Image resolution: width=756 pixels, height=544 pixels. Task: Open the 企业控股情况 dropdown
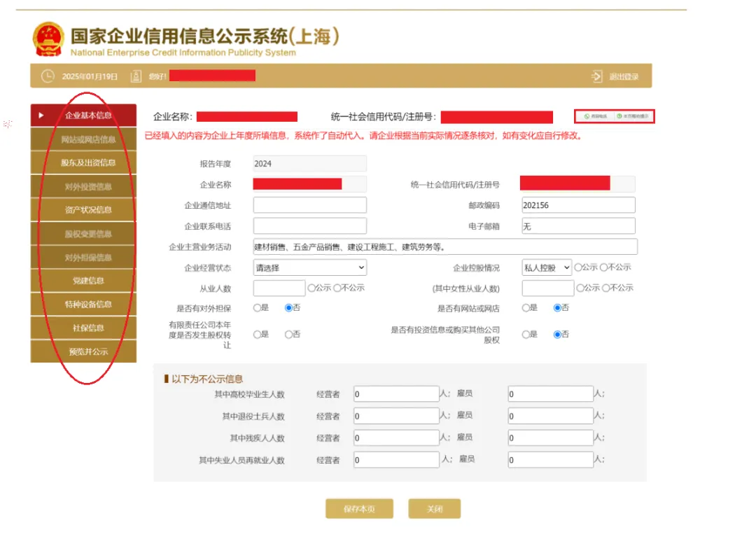coord(547,267)
